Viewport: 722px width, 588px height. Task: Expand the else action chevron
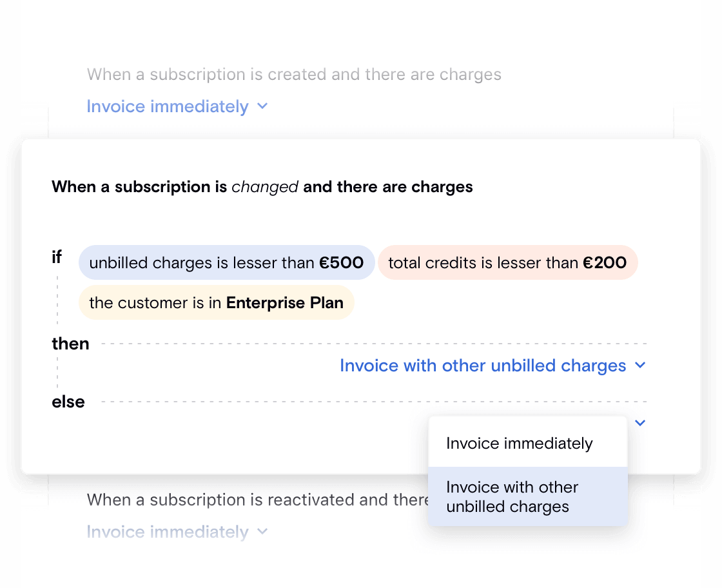point(640,423)
